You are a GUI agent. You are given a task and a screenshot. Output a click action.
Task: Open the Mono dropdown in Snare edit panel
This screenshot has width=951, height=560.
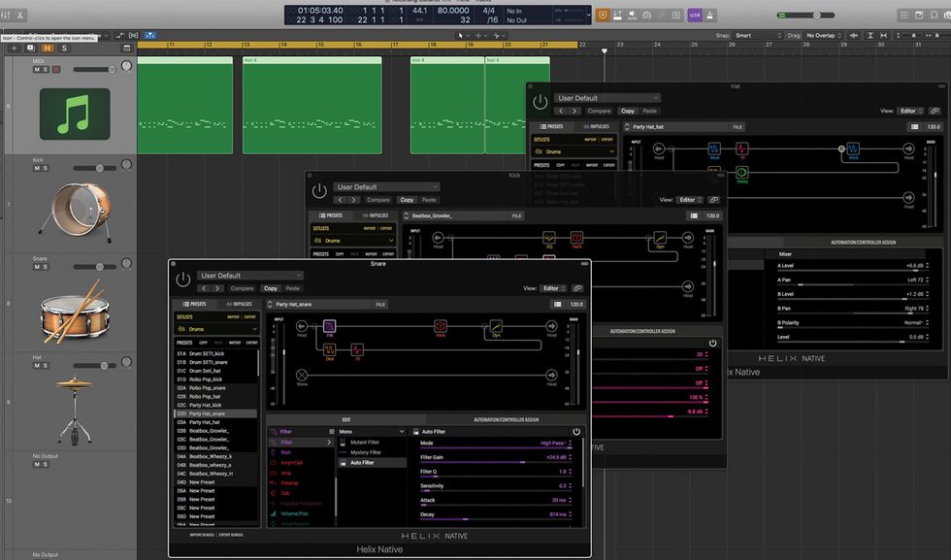point(371,431)
